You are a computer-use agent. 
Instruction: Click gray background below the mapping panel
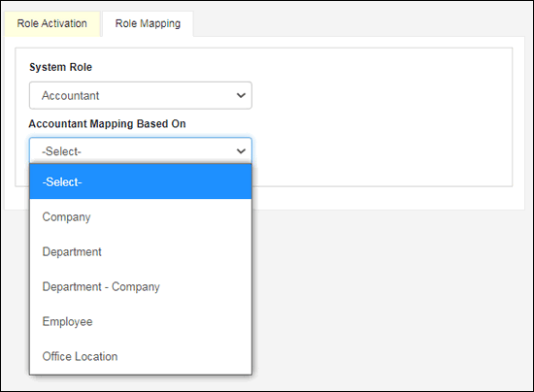(391, 300)
